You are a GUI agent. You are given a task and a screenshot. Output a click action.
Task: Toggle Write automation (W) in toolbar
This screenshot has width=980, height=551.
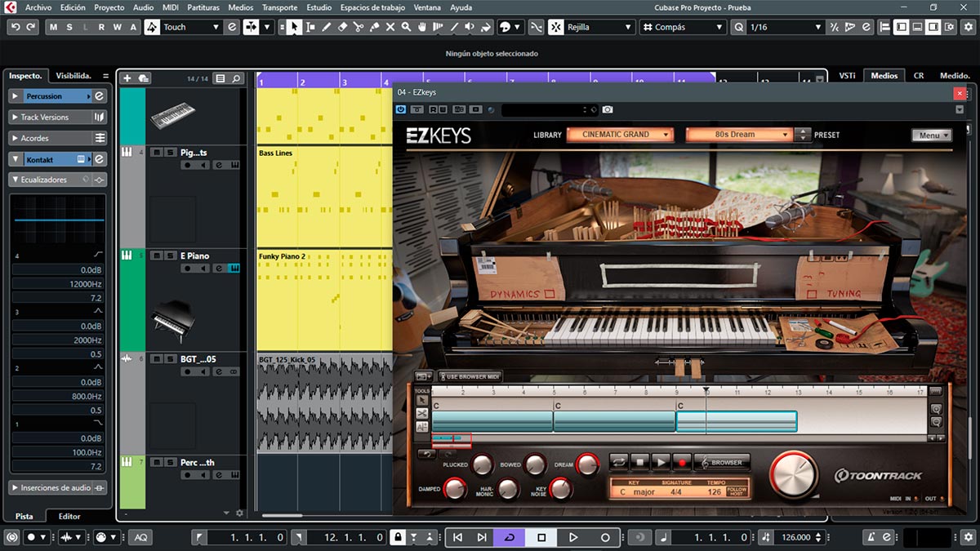click(x=118, y=27)
